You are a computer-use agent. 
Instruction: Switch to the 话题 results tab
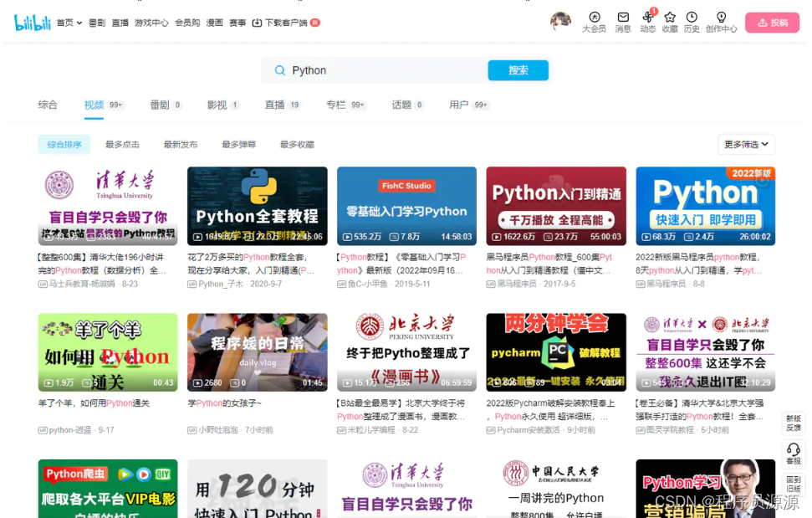(407, 105)
